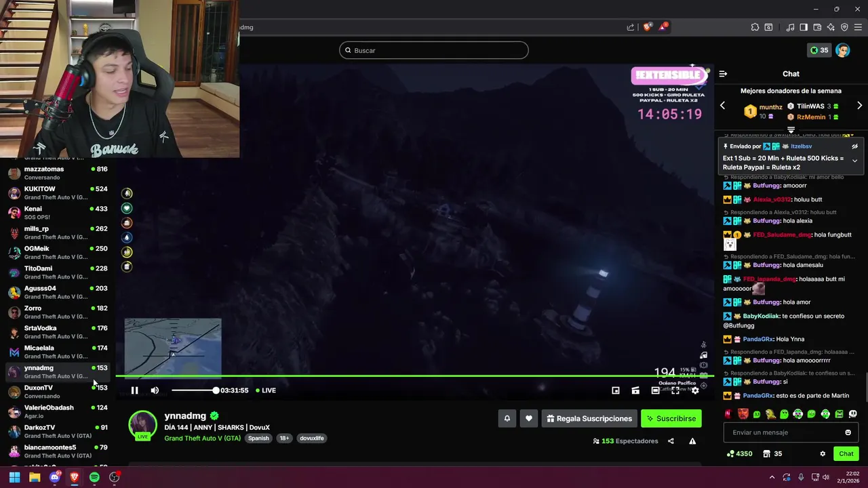868x488 pixels.
Task: Toggle browser sidebar panel icon
Action: pos(804,27)
